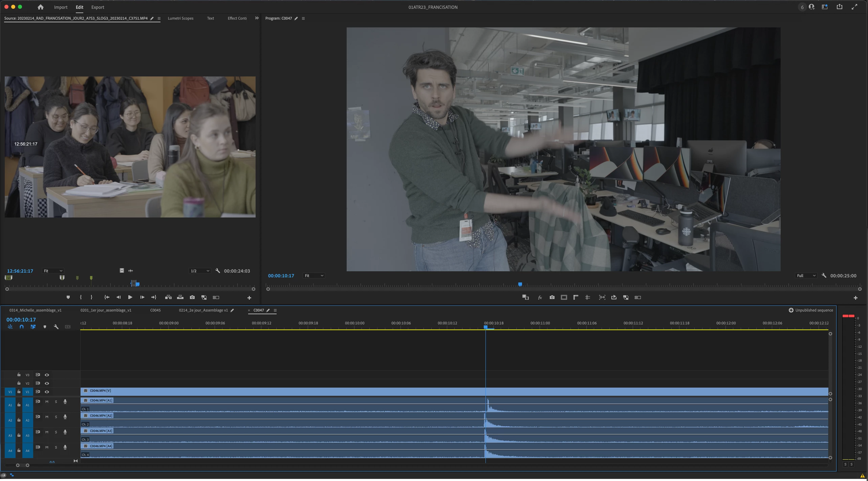868x481 pixels.
Task: Mute audio track A1
Action: [47, 402]
